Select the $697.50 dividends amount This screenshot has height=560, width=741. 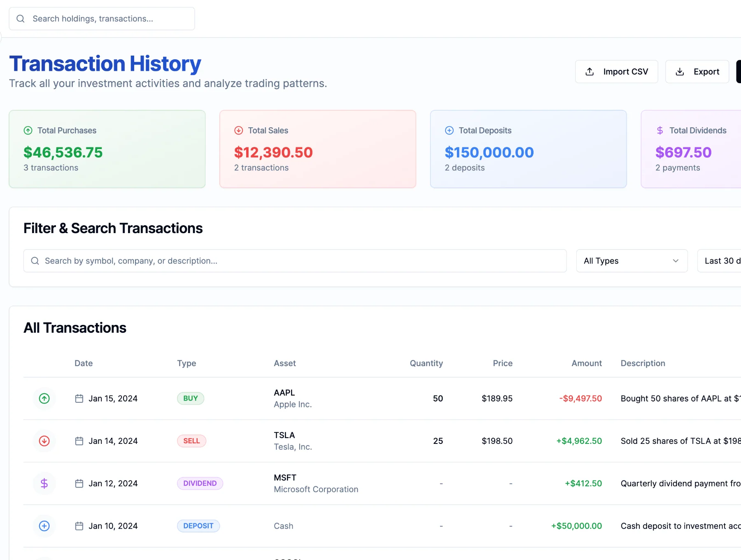click(x=683, y=152)
